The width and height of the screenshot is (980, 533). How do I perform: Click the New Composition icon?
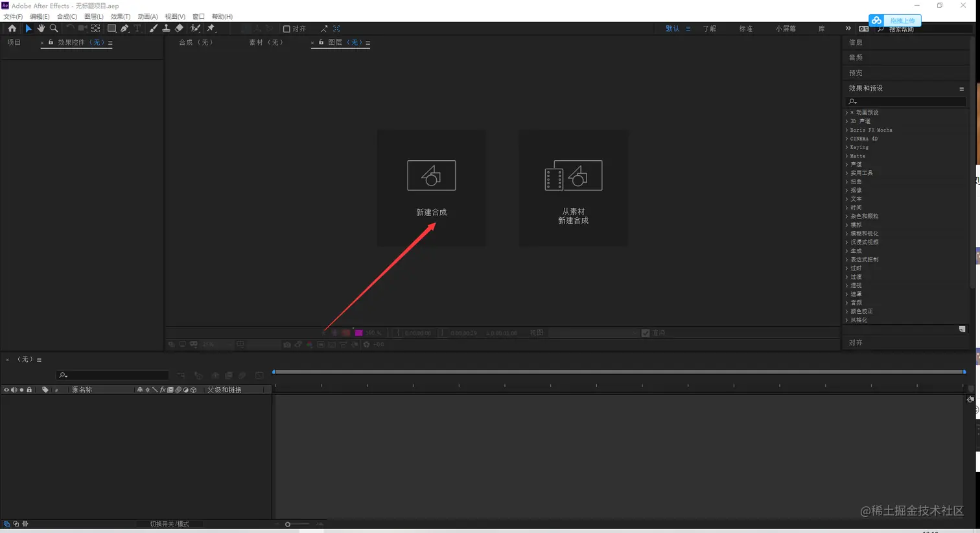[x=431, y=175]
